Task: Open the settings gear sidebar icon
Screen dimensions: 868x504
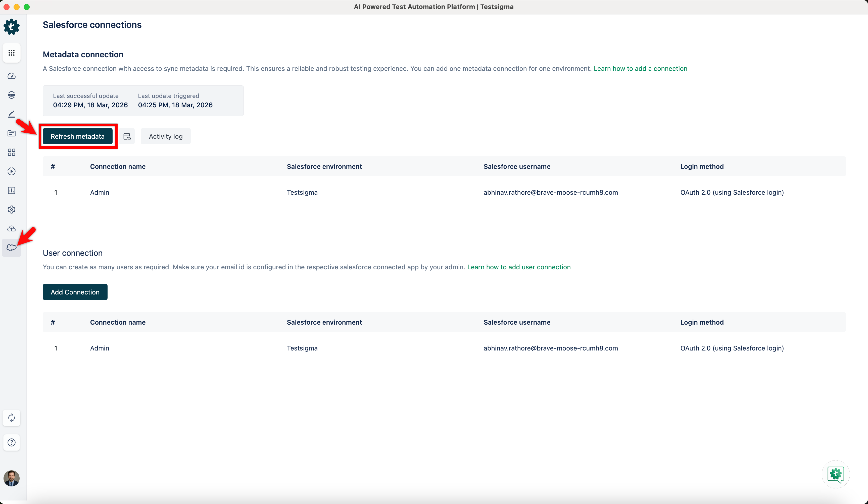Action: 11,209
